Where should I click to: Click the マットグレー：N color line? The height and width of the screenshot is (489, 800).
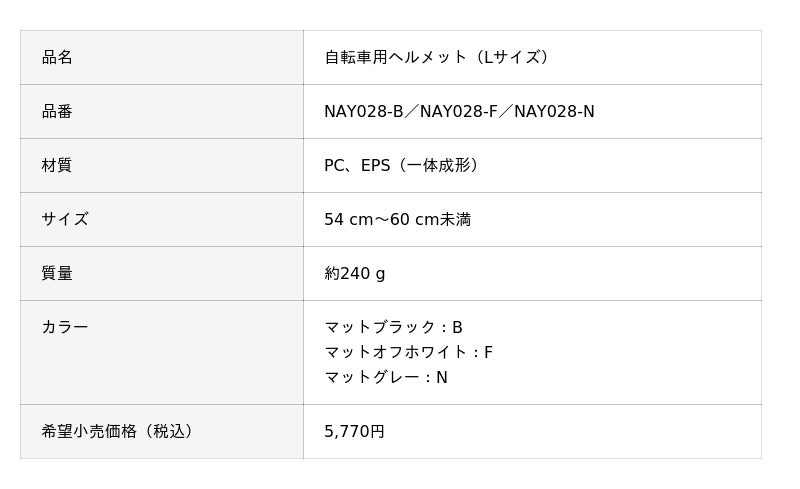(x=386, y=377)
